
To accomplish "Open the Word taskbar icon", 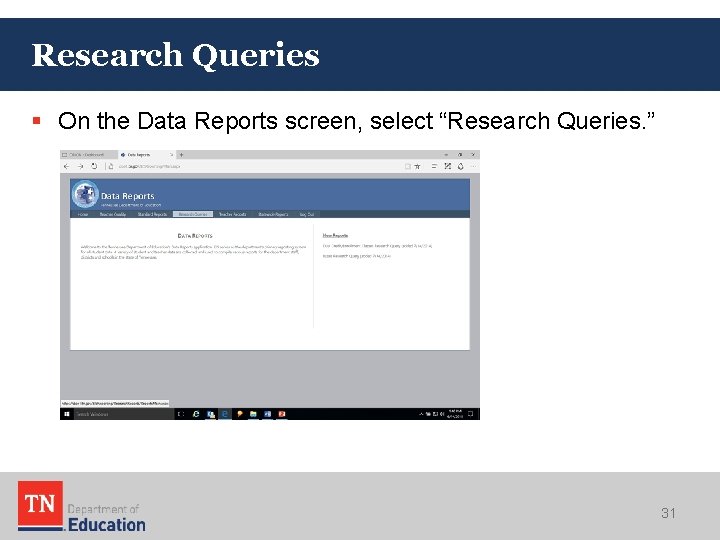I will point(268,414).
